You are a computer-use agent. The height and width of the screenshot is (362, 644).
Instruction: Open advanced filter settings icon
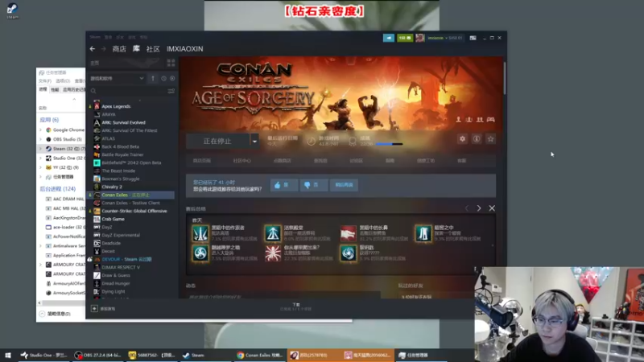coord(171,91)
